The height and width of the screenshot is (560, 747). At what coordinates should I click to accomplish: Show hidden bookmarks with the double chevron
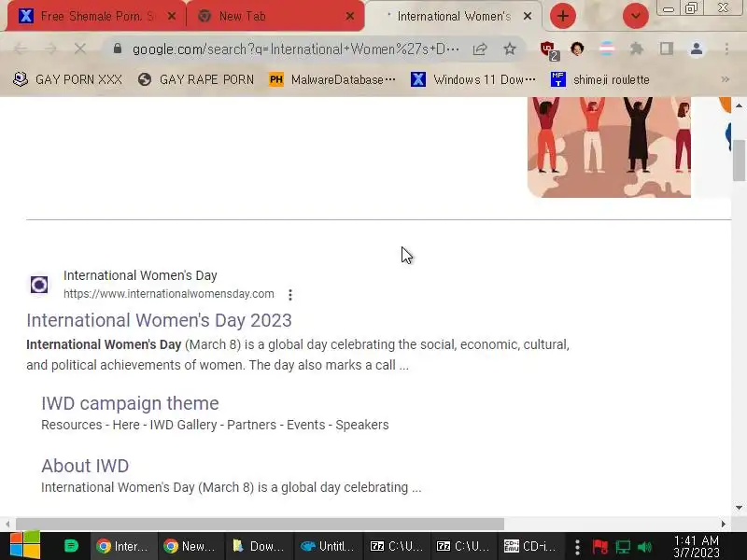[x=726, y=79]
